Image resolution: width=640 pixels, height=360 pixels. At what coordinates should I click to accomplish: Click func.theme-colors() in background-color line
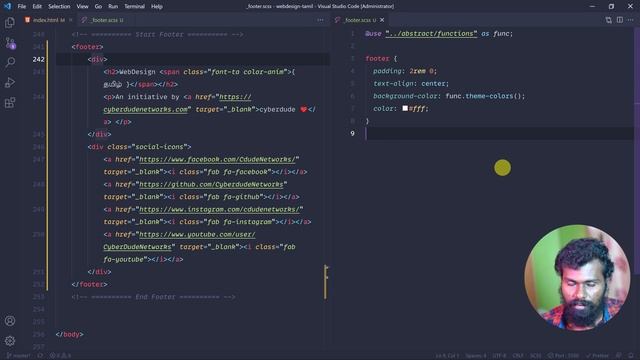485,96
